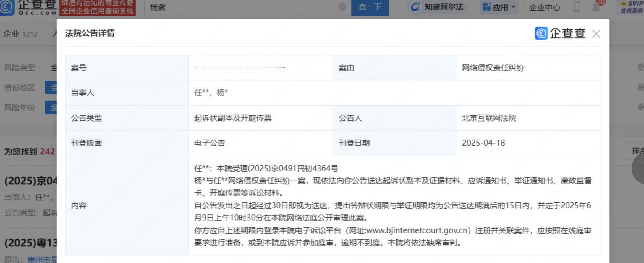Open background result starting (2025)京04
The width and height of the screenshot is (644, 263).
pos(31,181)
